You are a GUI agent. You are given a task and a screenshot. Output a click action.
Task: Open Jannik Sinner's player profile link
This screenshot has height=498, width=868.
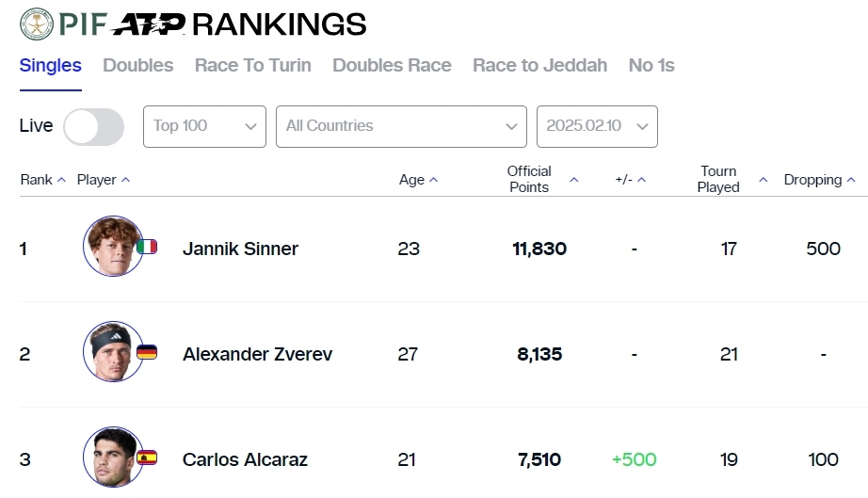240,249
